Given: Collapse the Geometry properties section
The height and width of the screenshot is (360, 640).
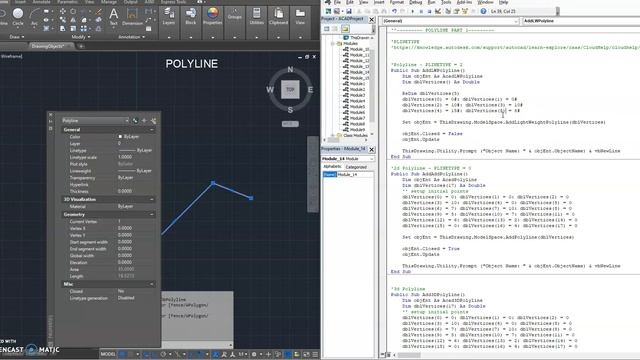Looking at the screenshot, I should 152,215.
